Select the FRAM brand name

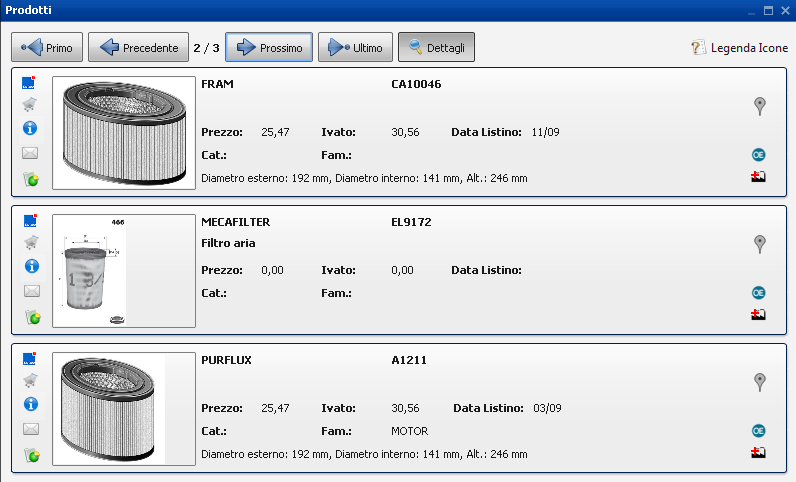pyautogui.click(x=217, y=84)
